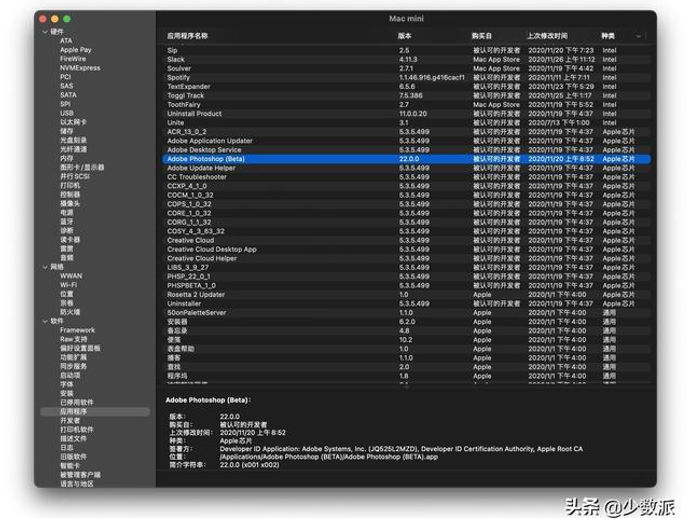
Task: Select 蓝牙 in the sidebar
Action: (x=66, y=221)
